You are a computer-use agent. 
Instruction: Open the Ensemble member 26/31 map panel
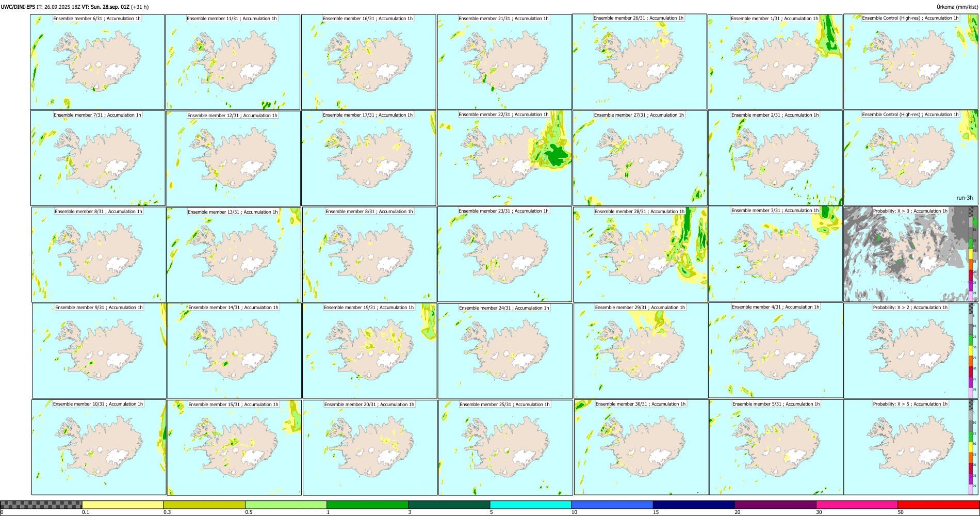click(640, 61)
